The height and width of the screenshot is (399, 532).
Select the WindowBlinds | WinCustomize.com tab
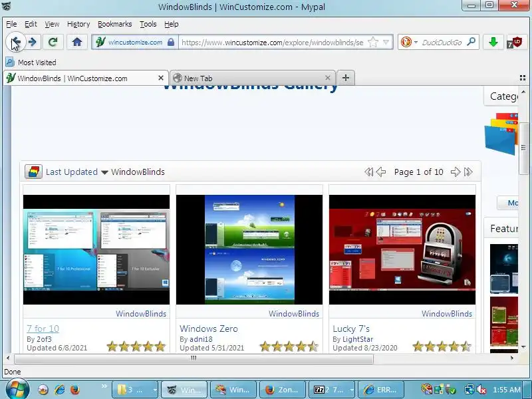86,78
